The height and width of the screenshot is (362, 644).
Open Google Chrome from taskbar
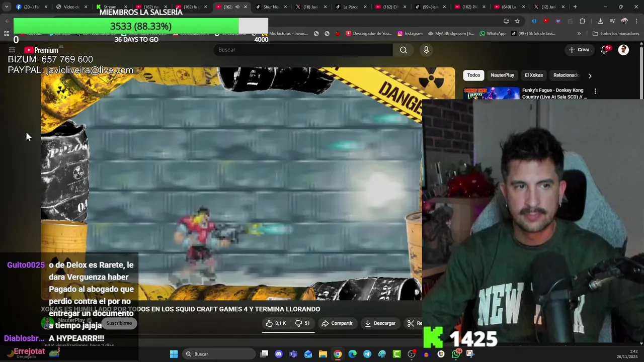338,354
